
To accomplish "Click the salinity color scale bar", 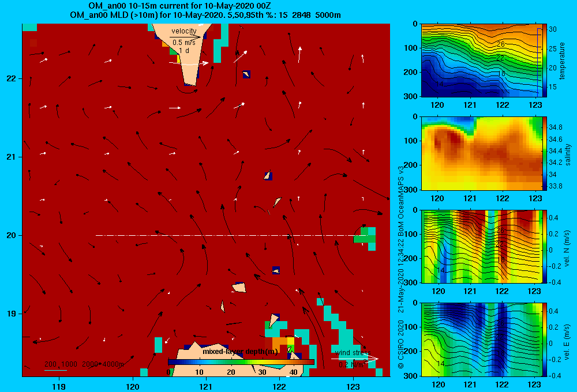I will 545,153.
